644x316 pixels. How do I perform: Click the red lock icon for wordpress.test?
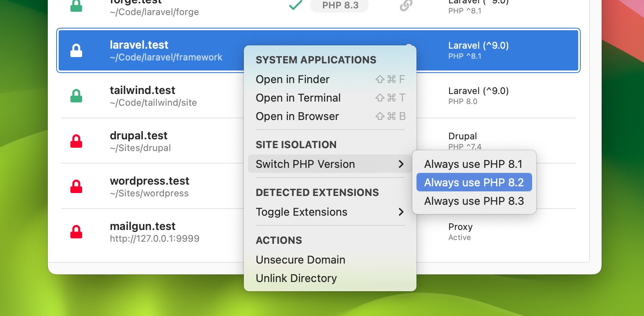pos(76,186)
